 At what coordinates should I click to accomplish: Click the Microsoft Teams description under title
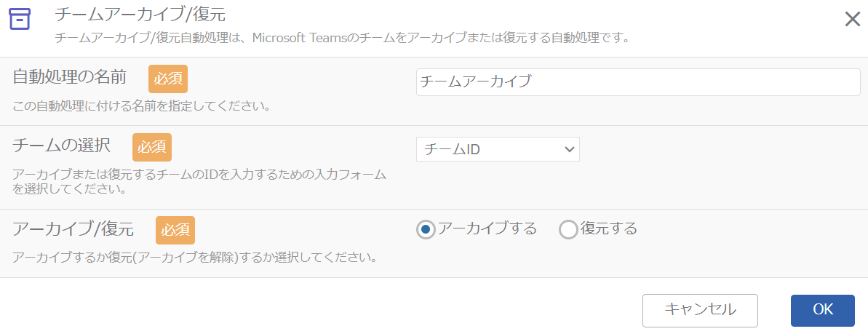tap(343, 39)
